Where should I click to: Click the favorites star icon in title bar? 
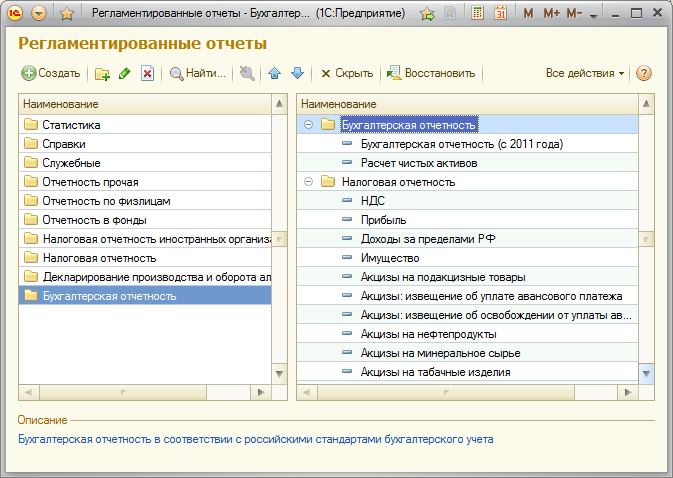(x=67, y=14)
